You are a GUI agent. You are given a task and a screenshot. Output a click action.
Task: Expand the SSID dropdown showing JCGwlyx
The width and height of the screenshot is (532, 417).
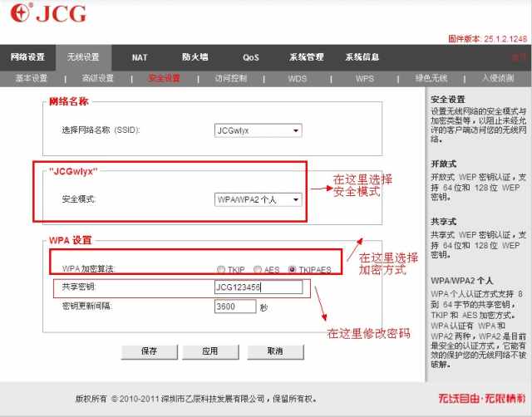click(259, 130)
